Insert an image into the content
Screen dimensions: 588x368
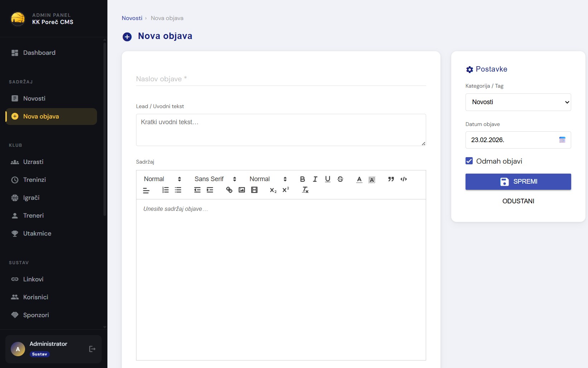242,190
